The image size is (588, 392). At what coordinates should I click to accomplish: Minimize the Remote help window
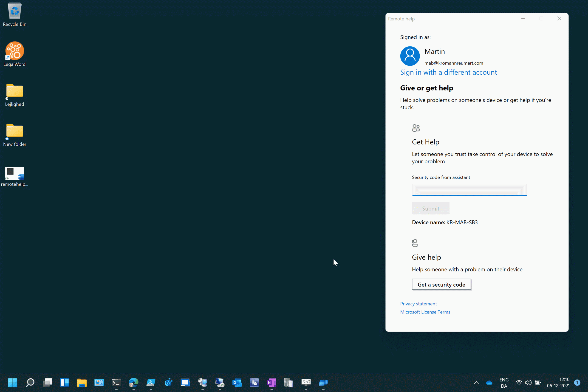(x=523, y=19)
